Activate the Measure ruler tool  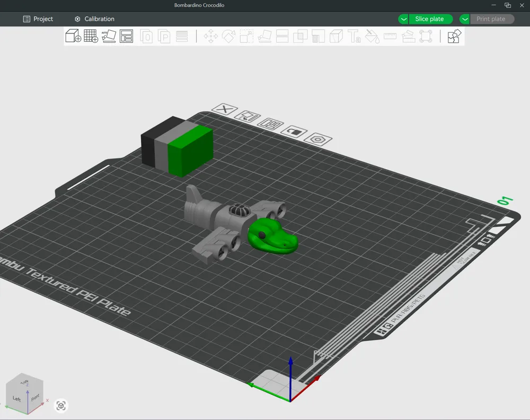[390, 36]
